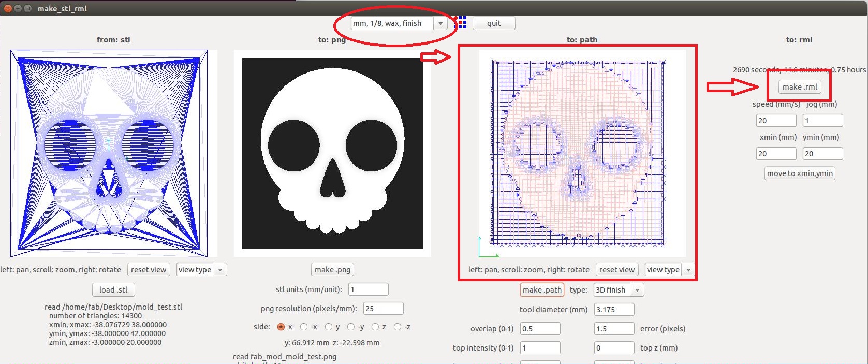Click the 'read fab_mod_mold_test.png' text
The width and height of the screenshot is (868, 364).
tap(285, 357)
